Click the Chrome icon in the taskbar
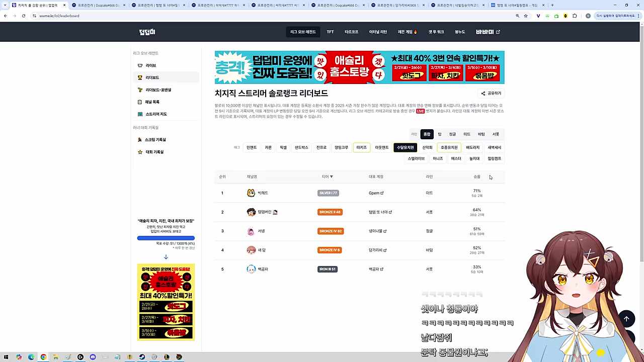 [43, 357]
